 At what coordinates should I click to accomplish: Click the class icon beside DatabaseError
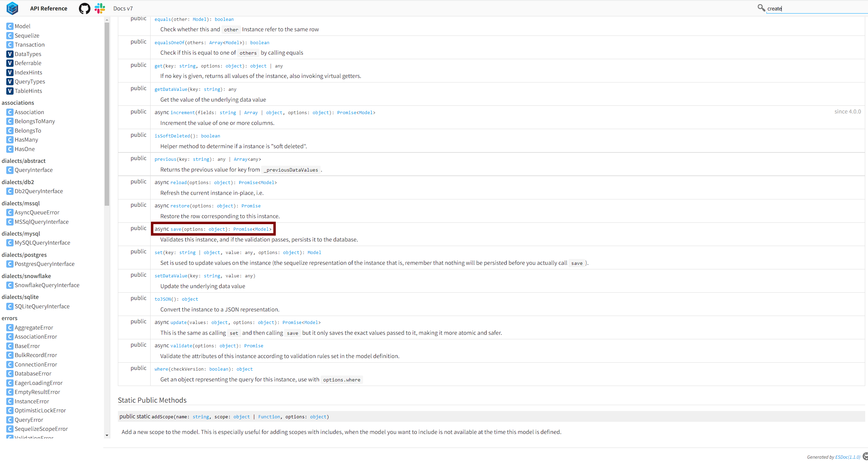pos(10,373)
